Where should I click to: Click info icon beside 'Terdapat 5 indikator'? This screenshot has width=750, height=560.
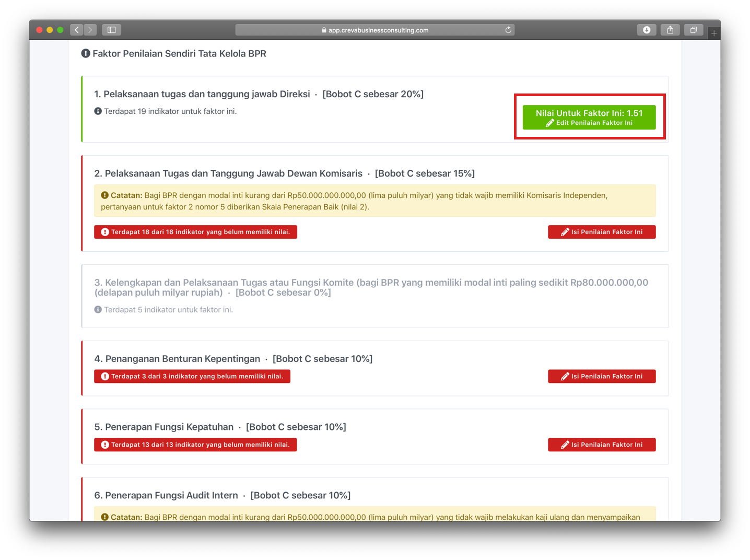[x=98, y=310]
